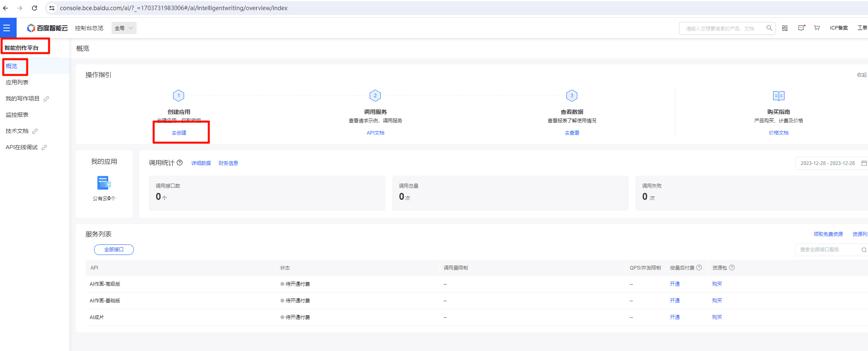Open 监控报表 in the sidebar
Screen dimensions: 868x351
17,115
